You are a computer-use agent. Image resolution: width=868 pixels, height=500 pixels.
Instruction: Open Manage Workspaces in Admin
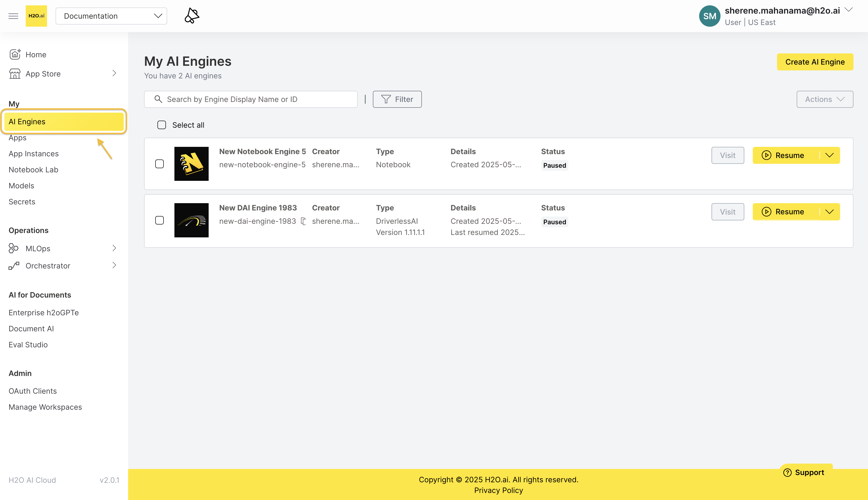pyautogui.click(x=45, y=407)
